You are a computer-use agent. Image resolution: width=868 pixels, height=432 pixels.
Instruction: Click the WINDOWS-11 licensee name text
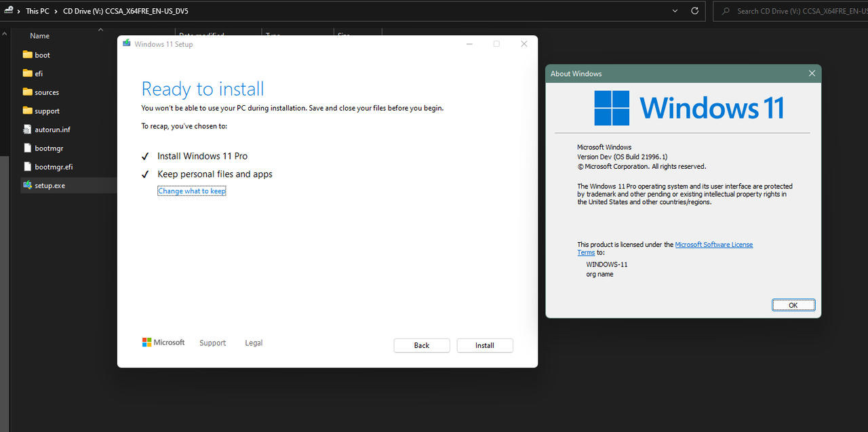pyautogui.click(x=607, y=264)
